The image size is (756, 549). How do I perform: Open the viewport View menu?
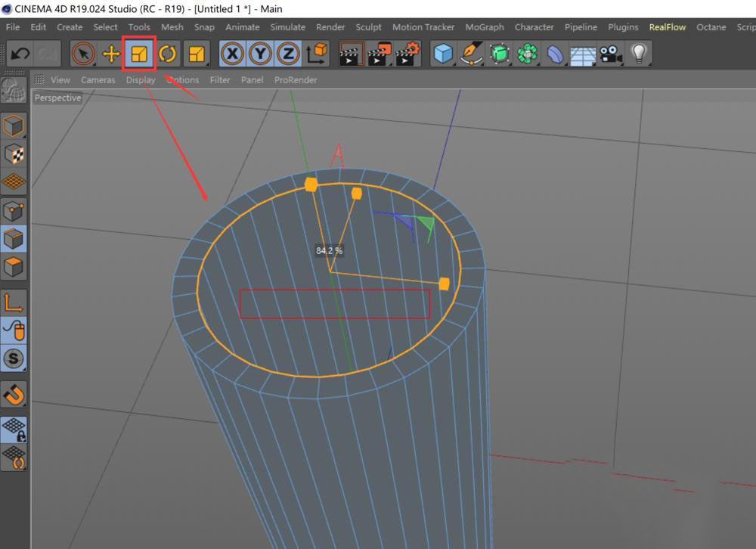coord(60,80)
